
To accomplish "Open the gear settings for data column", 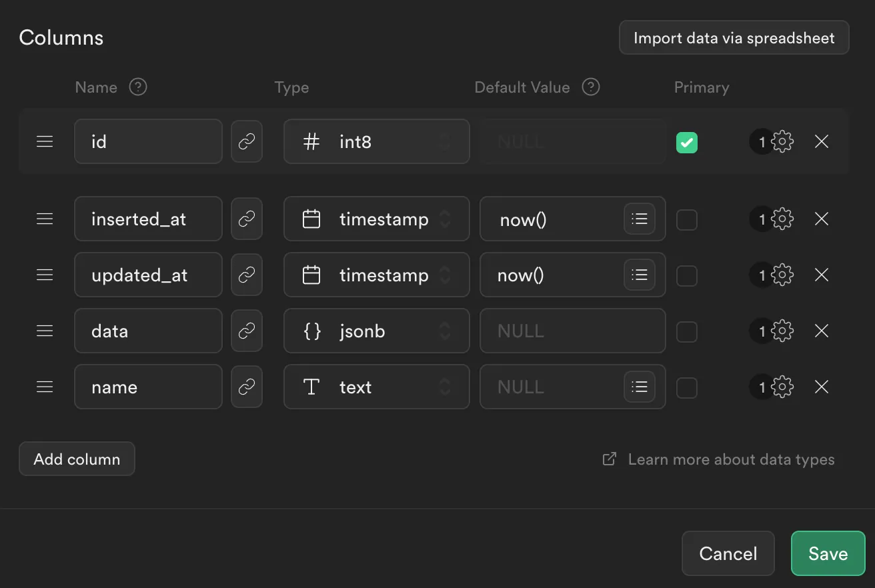I will [x=782, y=331].
